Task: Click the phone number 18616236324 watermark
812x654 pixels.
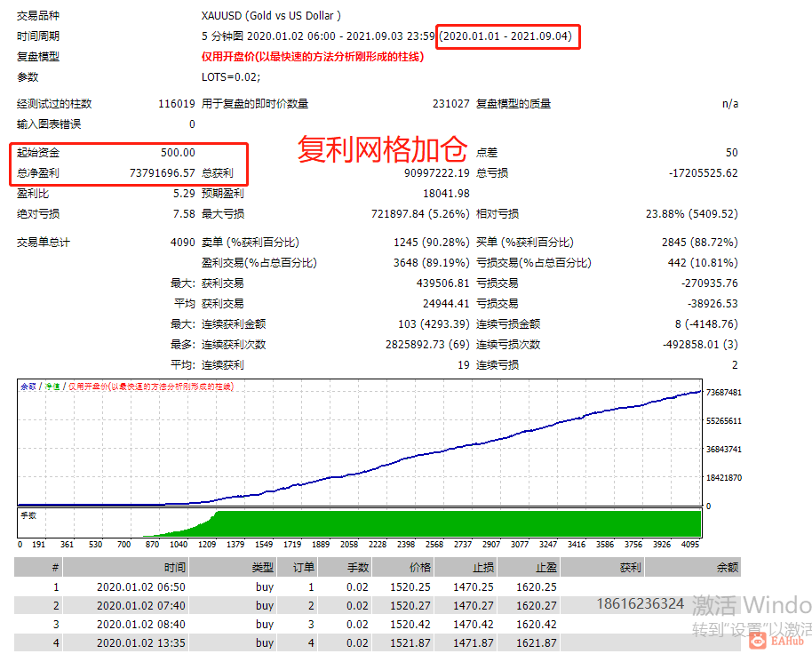Action: pos(640,603)
